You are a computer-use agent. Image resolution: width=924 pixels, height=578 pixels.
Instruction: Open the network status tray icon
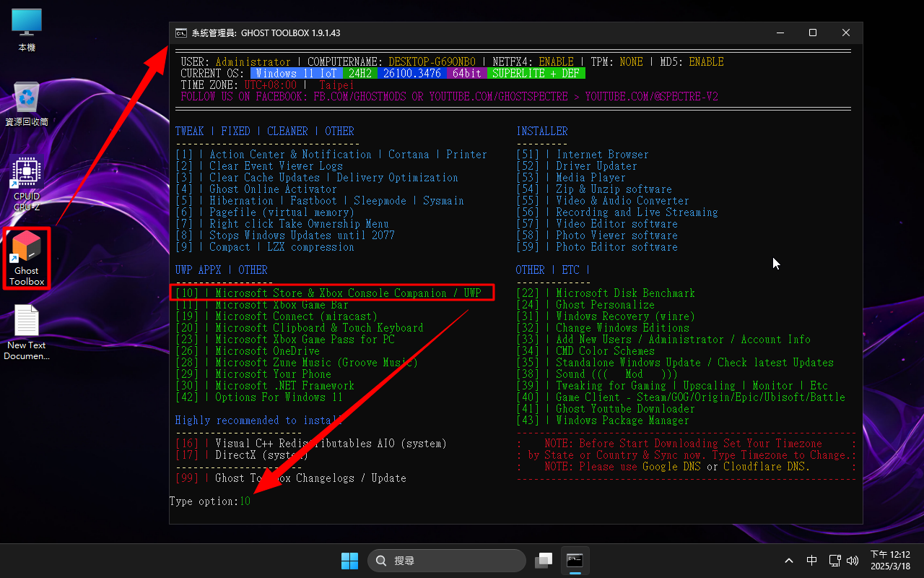click(x=834, y=561)
